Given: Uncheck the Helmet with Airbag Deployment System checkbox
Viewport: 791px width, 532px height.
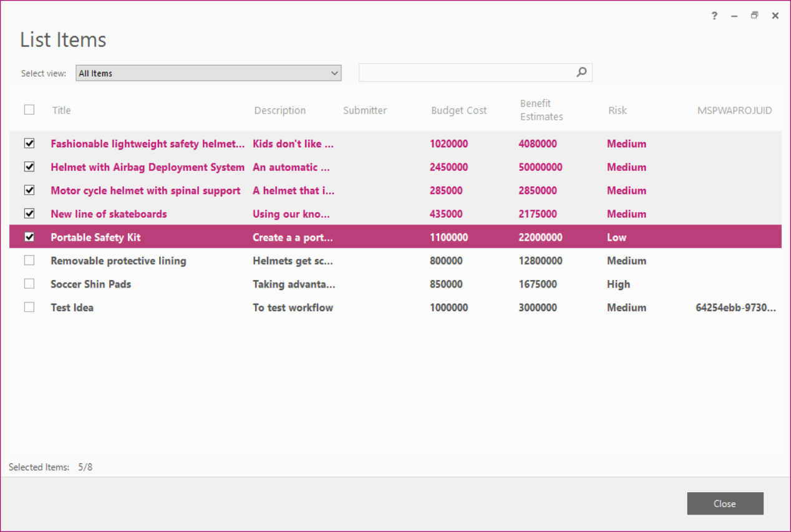Looking at the screenshot, I should click(29, 167).
